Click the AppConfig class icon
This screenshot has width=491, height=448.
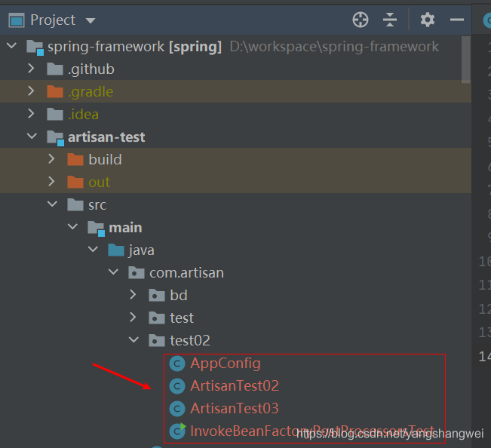point(177,364)
